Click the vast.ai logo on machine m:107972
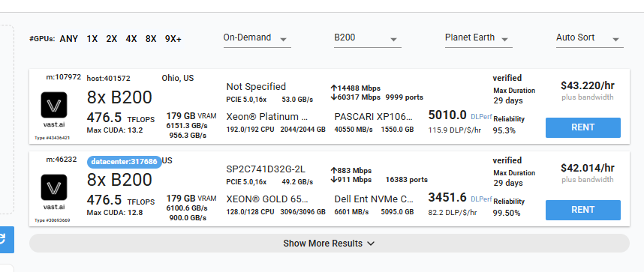644x272 pixels. point(54,105)
